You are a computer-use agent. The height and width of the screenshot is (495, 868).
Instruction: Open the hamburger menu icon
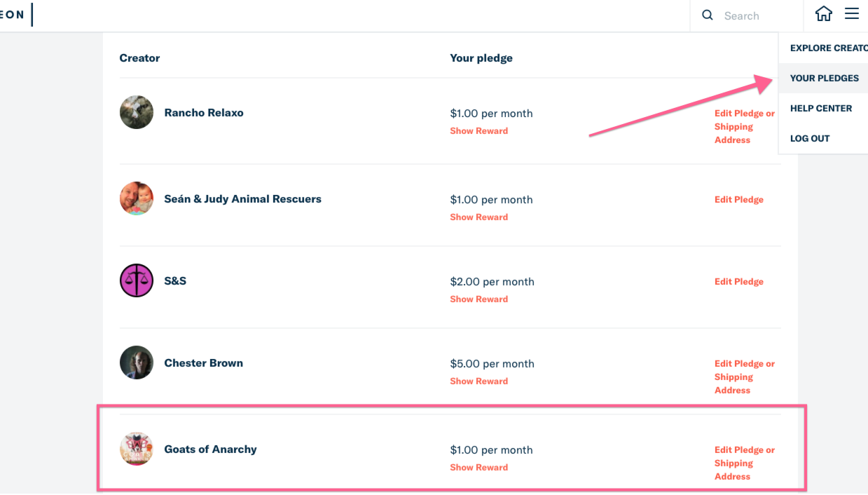(x=851, y=14)
